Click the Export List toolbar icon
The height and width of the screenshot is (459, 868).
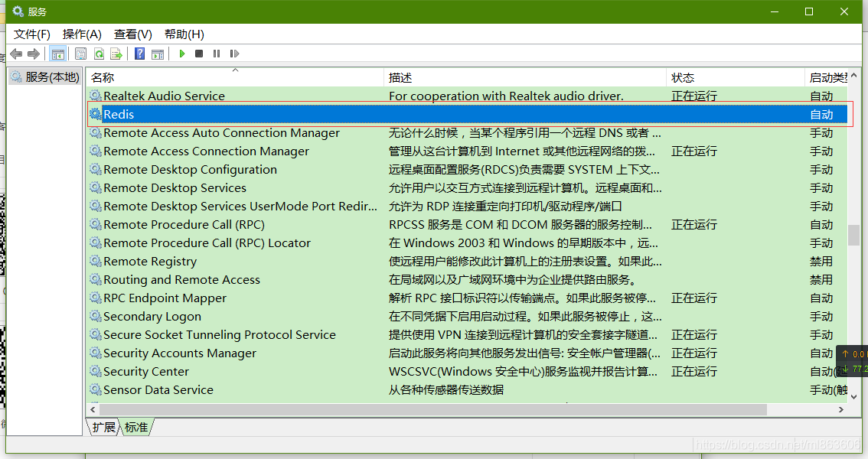116,54
